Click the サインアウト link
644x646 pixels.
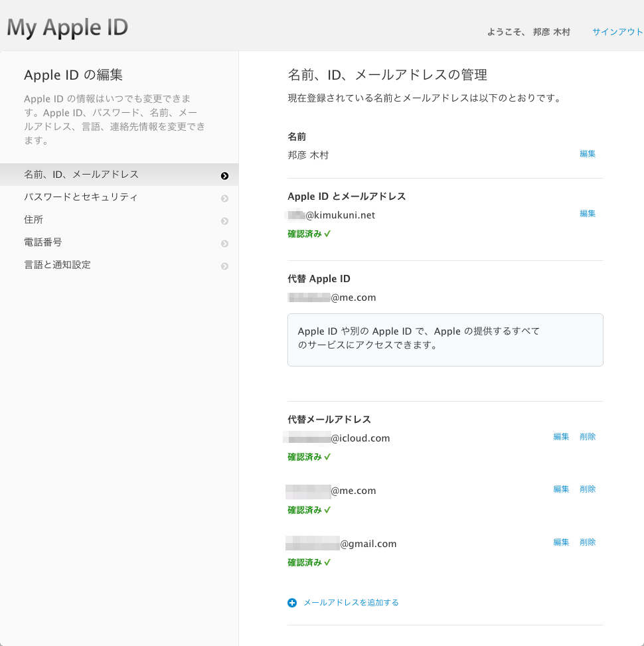(x=617, y=32)
